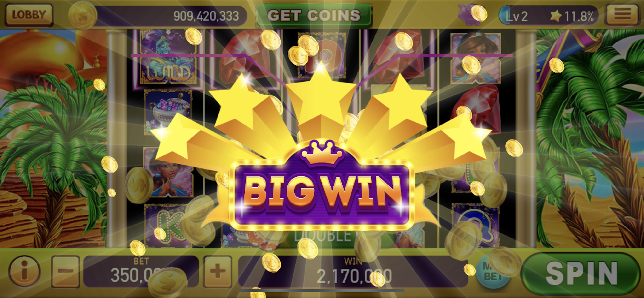Open the info paytable icon
The image size is (644, 298).
24,271
